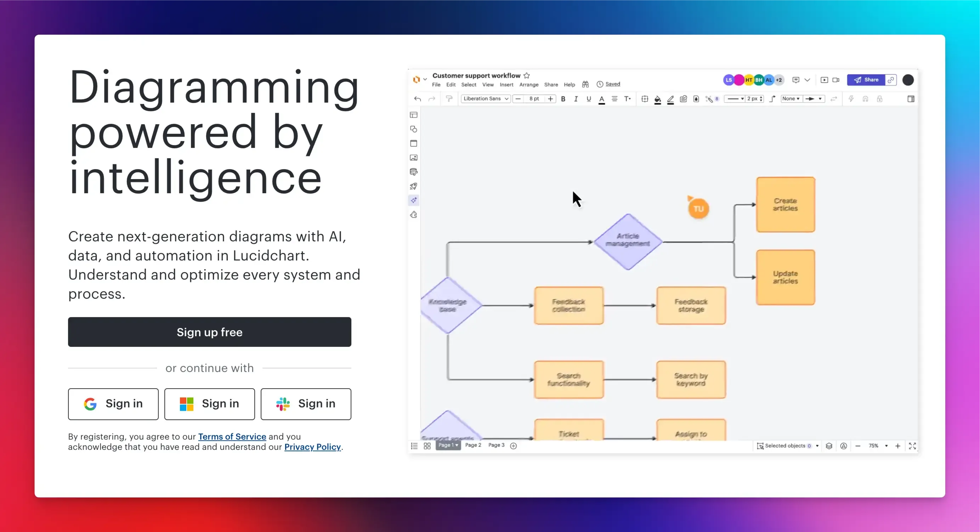The image size is (980, 532).
Task: Click the video camera icon
Action: 836,80
